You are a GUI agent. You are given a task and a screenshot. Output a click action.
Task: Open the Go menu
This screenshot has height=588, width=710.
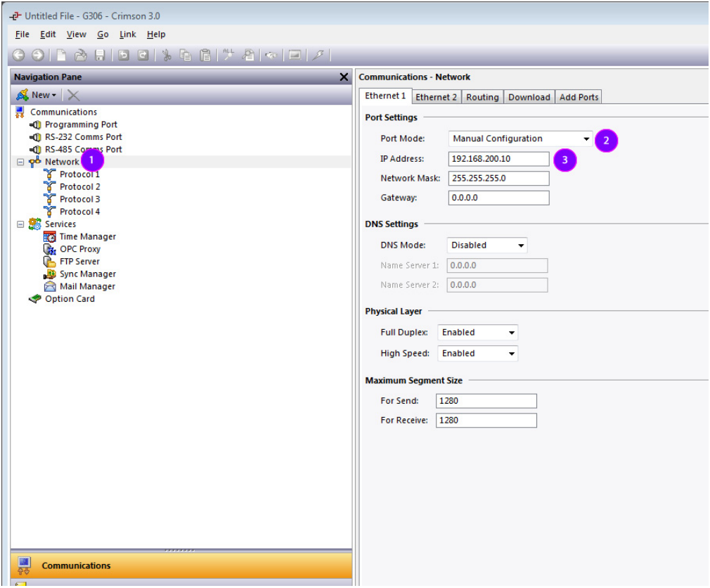tap(103, 34)
